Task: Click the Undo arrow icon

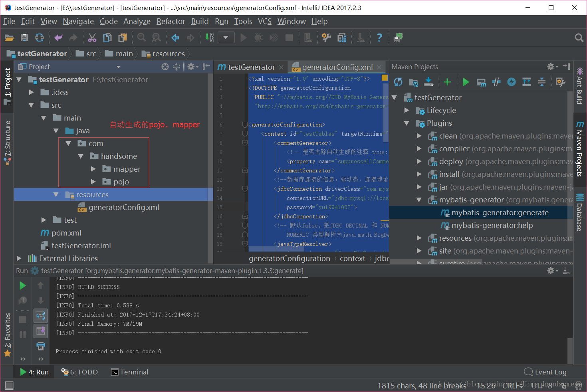Action: [58, 38]
